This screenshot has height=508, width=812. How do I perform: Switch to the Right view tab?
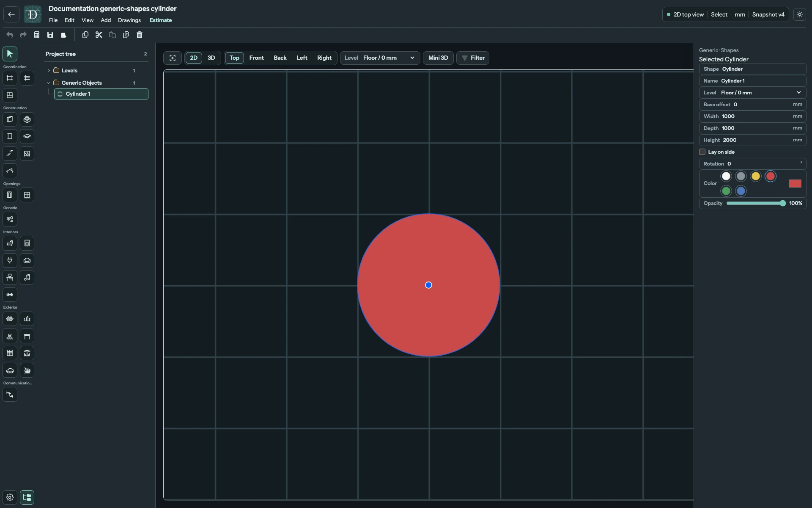tap(324, 58)
